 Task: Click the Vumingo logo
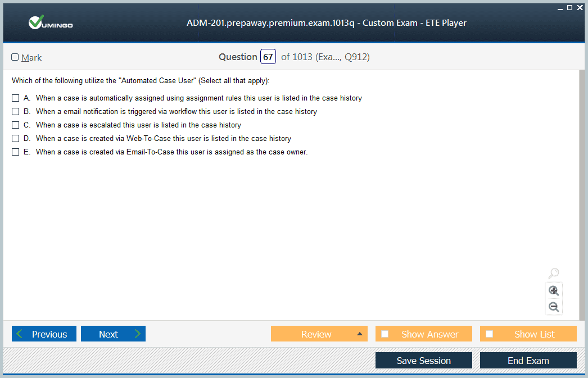coord(51,23)
